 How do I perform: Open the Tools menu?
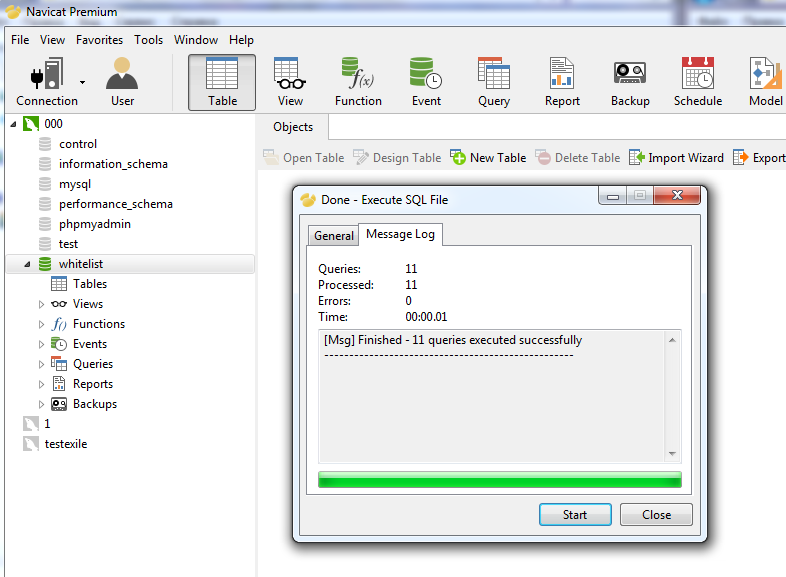tap(148, 40)
